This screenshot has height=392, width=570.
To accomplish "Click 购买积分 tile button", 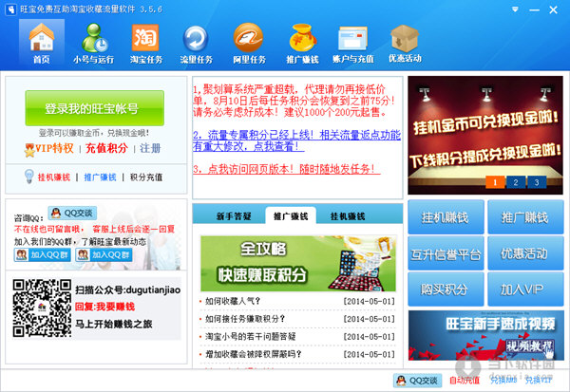I will (x=446, y=289).
